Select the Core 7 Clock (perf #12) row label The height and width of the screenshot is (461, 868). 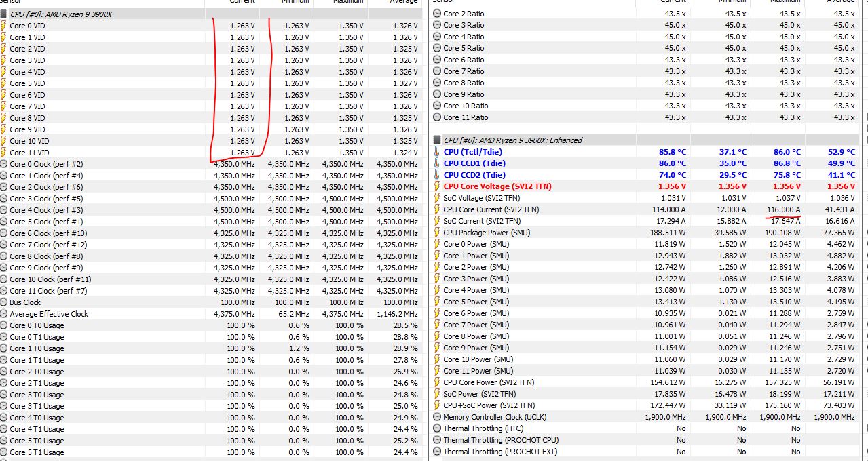(x=48, y=245)
